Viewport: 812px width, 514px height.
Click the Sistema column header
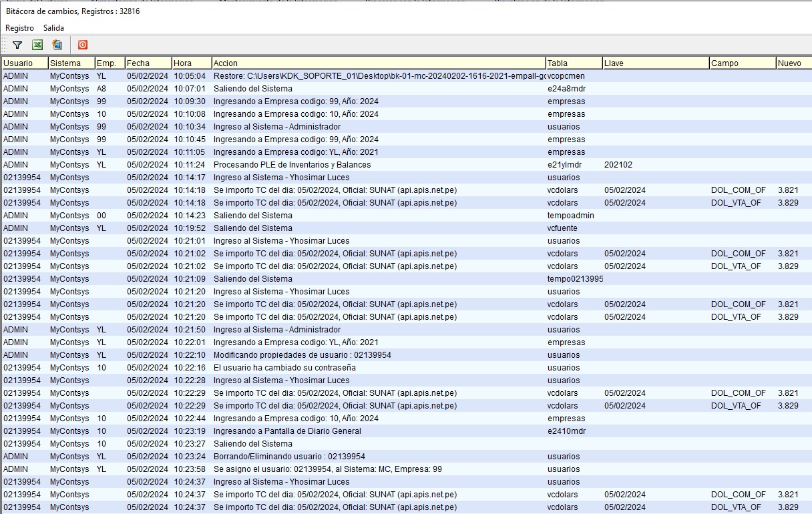pos(71,63)
